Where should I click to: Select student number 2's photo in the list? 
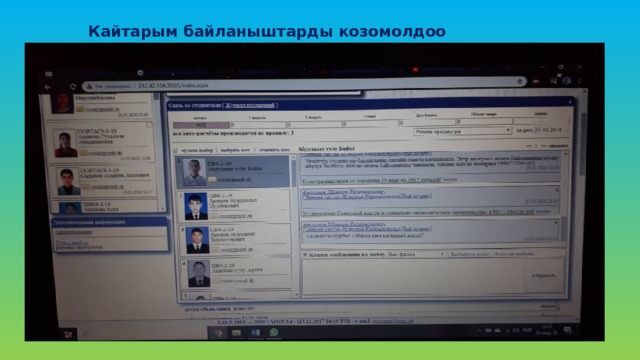coord(196,207)
